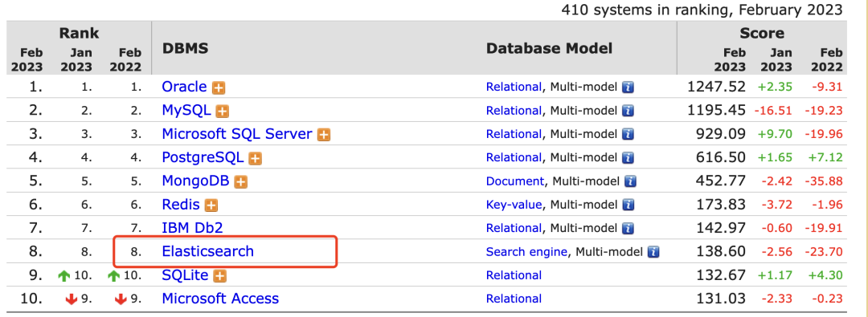Open the multi-model info icon for MongoDB
868x317 pixels.
(631, 182)
